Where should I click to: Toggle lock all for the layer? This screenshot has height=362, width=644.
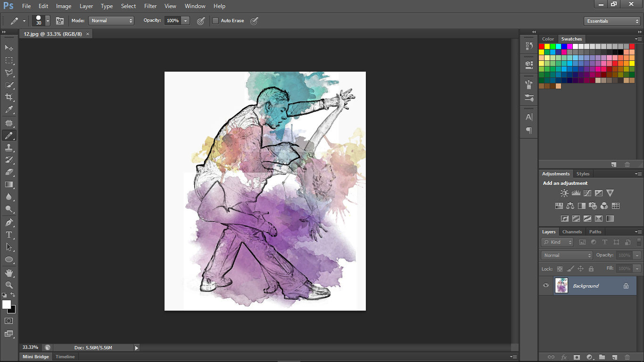tap(591, 269)
